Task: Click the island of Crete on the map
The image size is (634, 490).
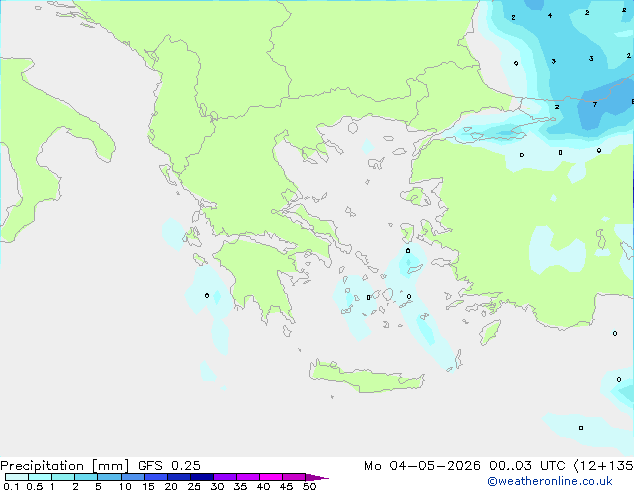Action: click(366, 377)
